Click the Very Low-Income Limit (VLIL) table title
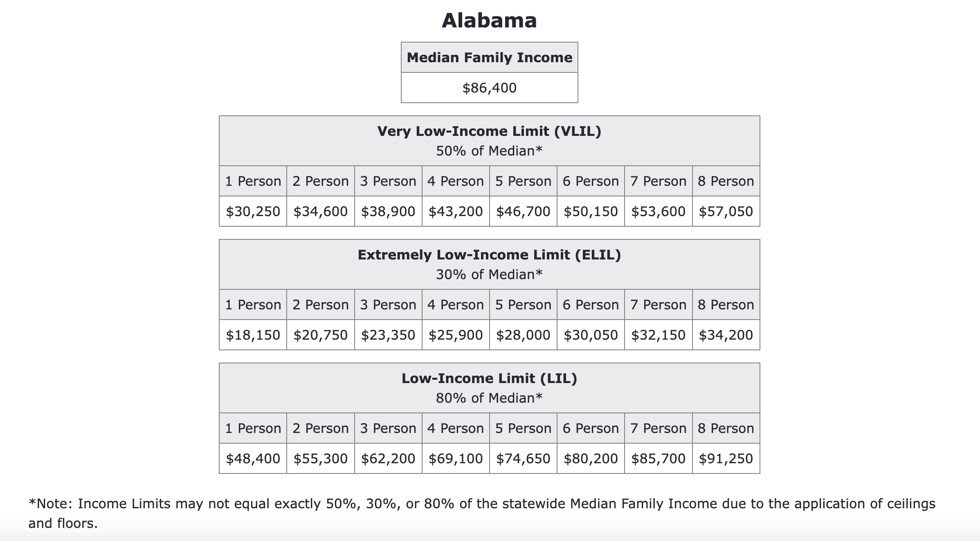980x541 pixels. click(489, 131)
